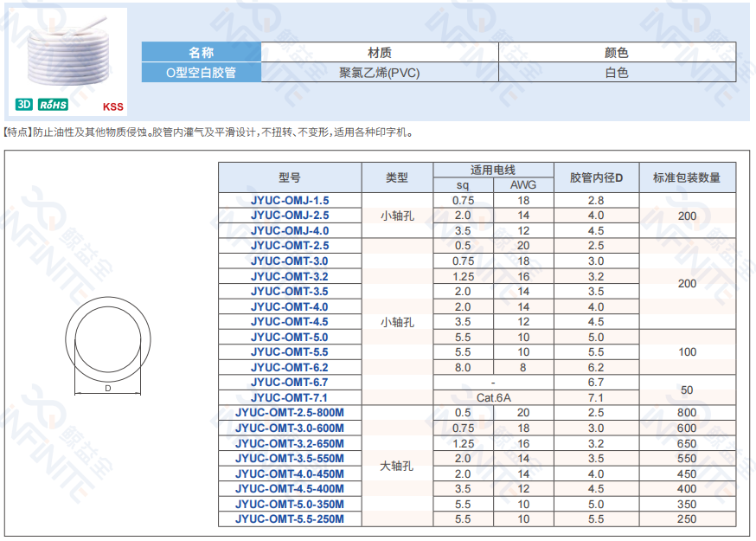
Task: Click the 型号 column header
Action: point(290,177)
